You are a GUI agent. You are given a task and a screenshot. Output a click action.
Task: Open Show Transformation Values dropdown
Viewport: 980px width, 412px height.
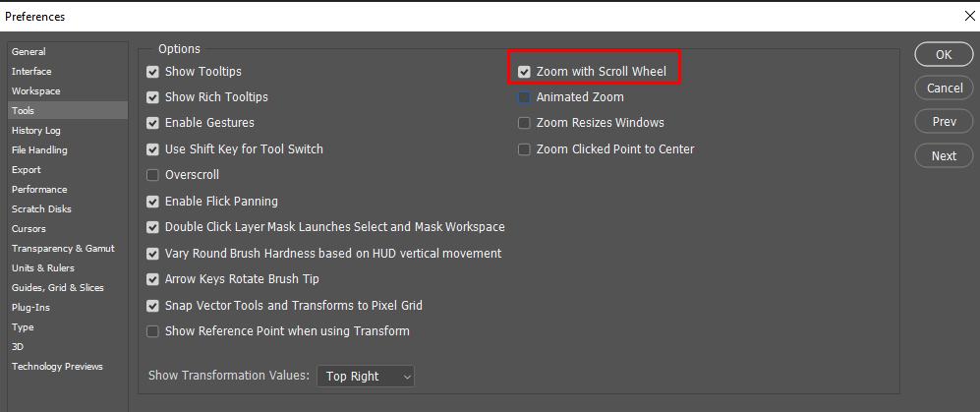tap(366, 377)
